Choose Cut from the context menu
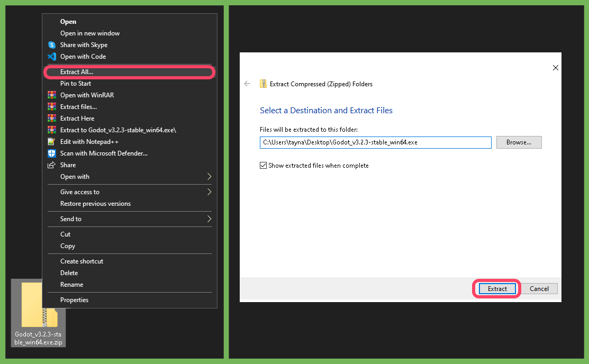 coord(130,235)
